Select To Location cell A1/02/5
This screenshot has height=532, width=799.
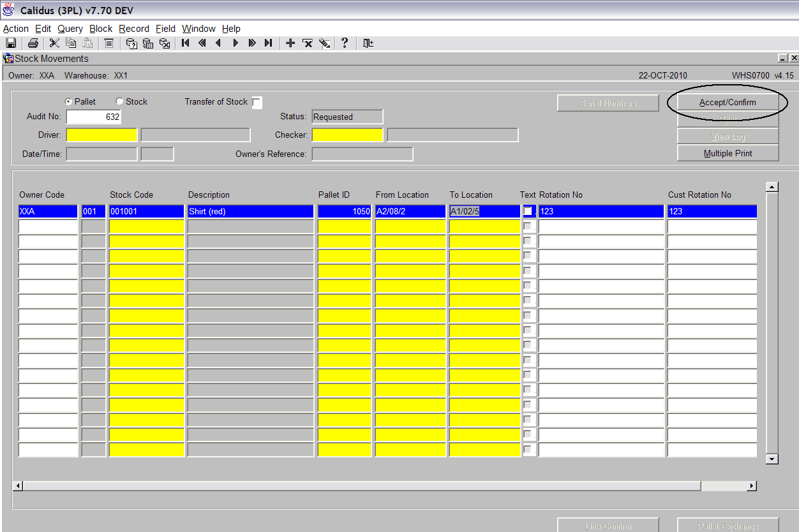pos(484,211)
